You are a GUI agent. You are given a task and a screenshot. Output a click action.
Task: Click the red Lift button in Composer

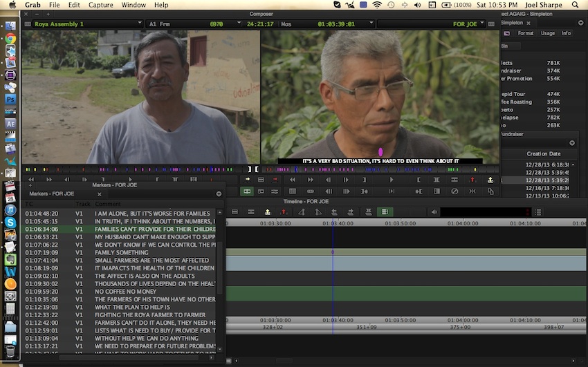[472, 180]
